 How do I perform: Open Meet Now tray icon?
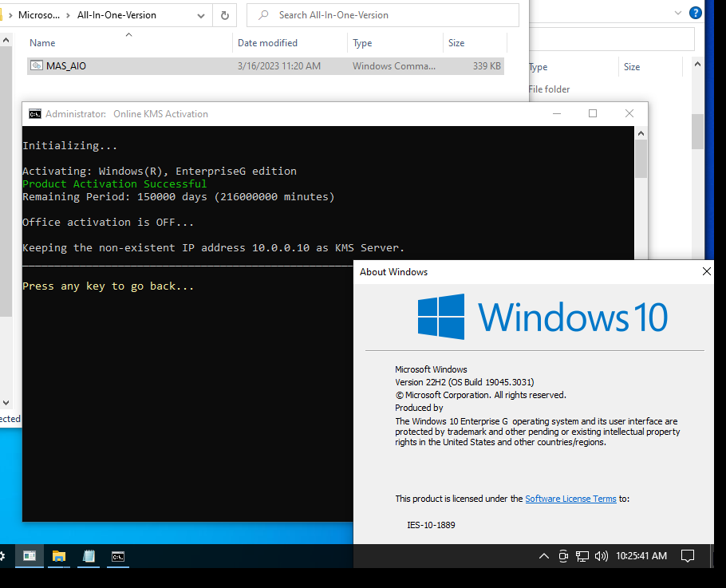tap(563, 556)
